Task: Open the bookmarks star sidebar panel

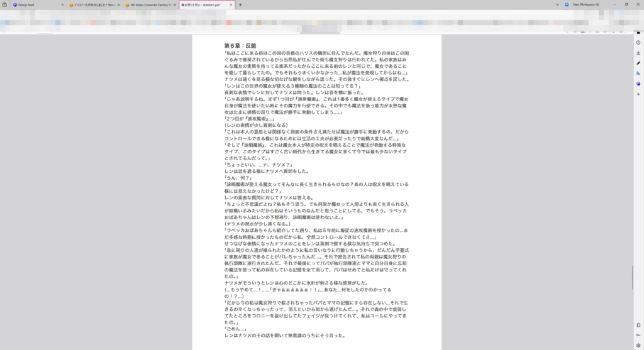Action: point(638,33)
